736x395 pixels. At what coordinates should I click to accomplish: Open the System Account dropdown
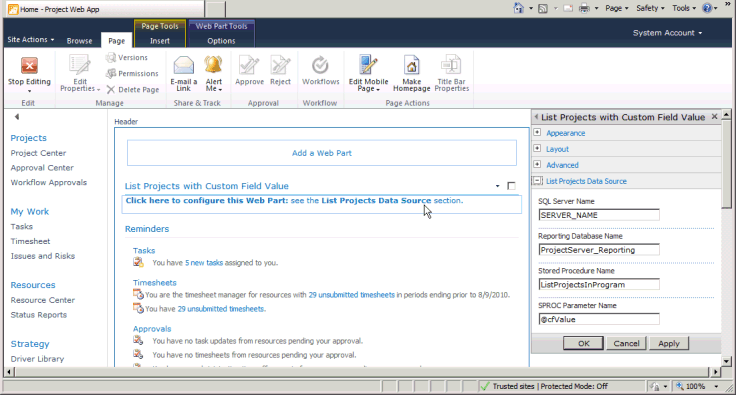click(x=667, y=33)
